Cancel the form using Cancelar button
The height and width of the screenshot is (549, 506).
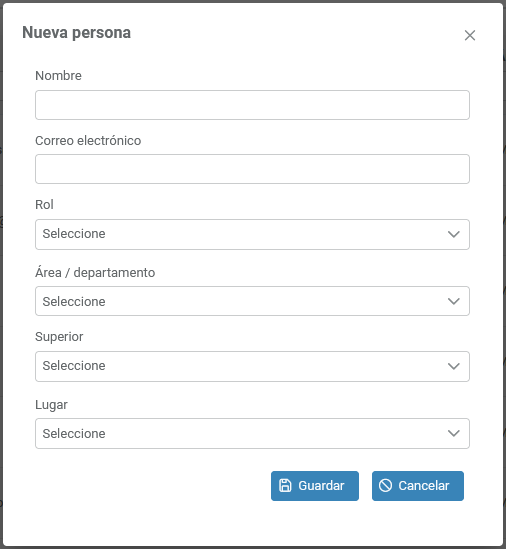pos(418,486)
